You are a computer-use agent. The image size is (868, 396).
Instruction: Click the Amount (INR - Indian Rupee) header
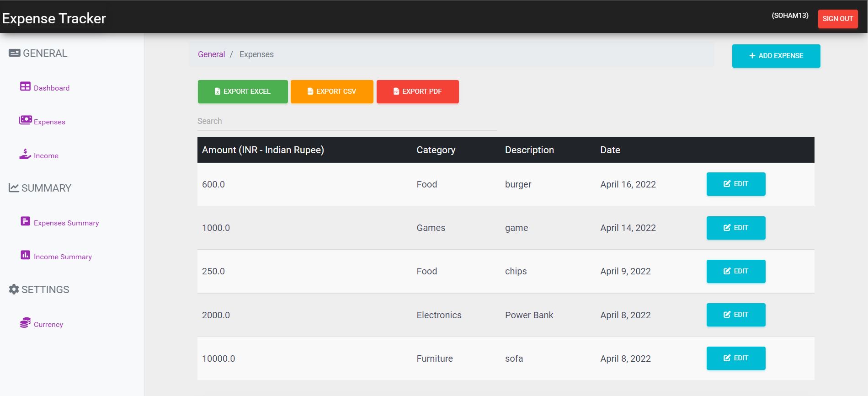pyautogui.click(x=263, y=150)
